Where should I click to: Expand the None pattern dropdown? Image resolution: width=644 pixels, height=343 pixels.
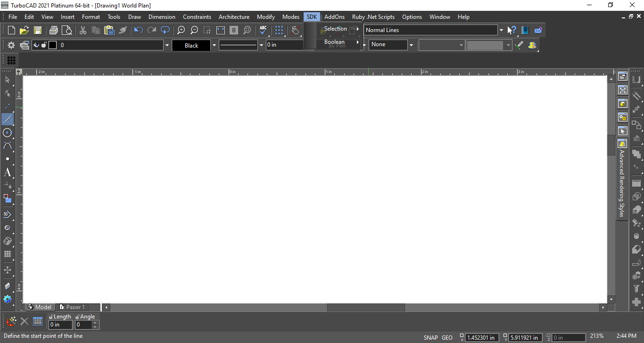tap(411, 45)
